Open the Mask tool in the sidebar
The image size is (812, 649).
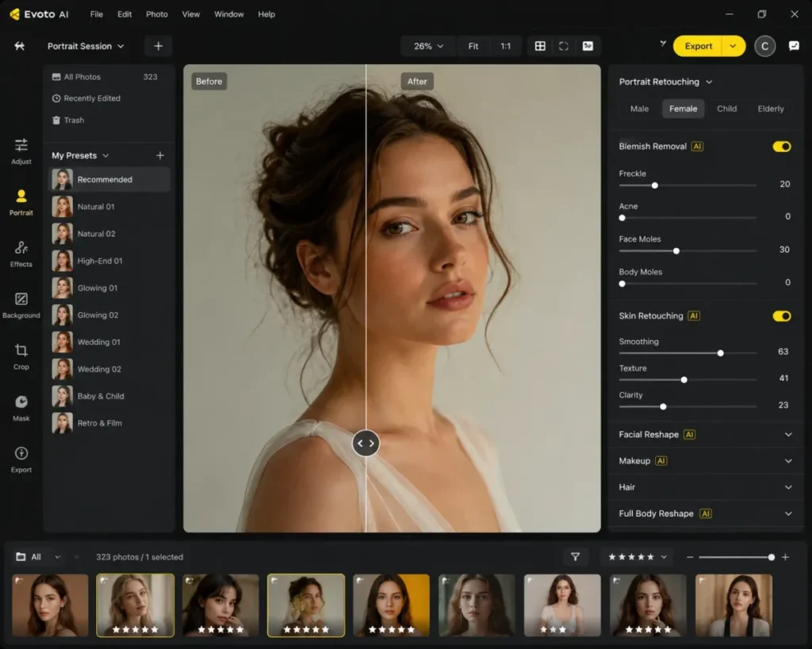[x=21, y=408]
